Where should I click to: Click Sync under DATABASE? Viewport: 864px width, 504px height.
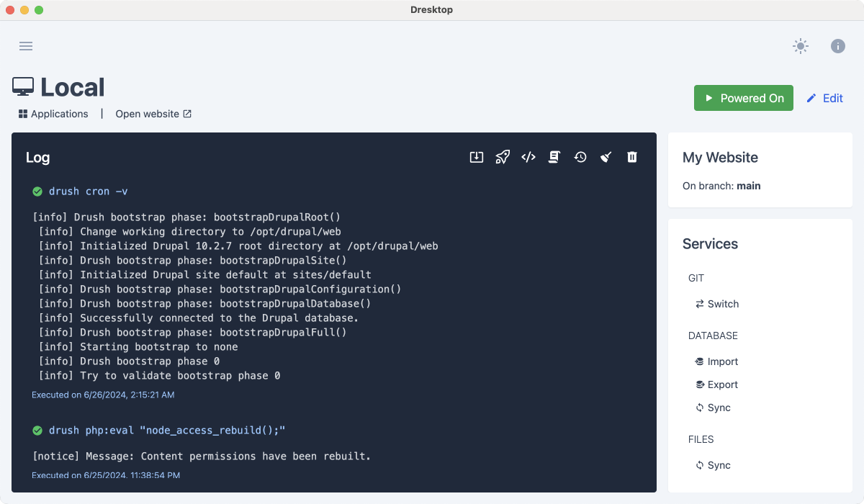[x=713, y=408]
